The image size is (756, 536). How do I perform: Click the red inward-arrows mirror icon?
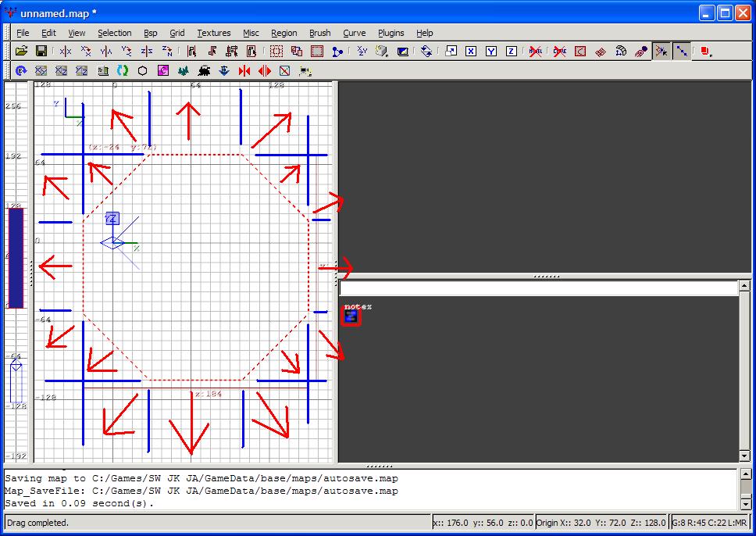click(x=244, y=71)
